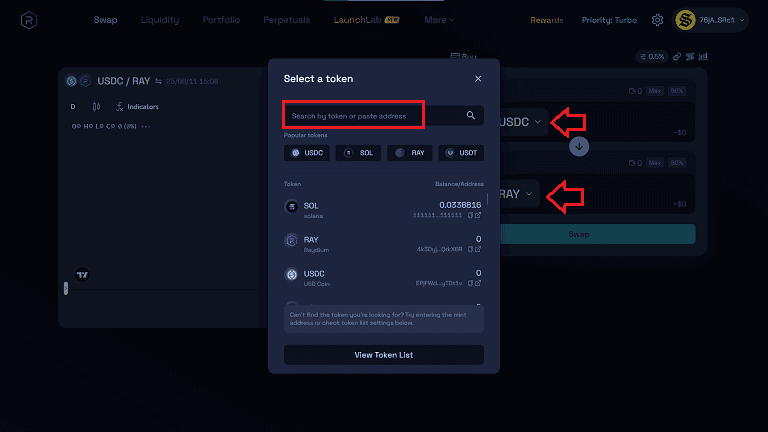Viewport: 768px width, 432px height.
Task: Toggle the chart view bars icon
Action: coord(703,56)
